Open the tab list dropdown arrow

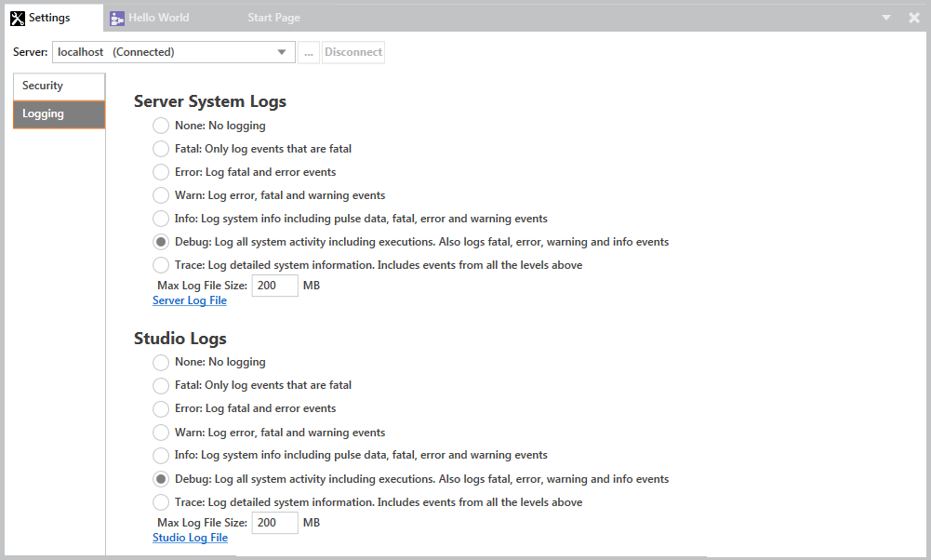point(885,18)
